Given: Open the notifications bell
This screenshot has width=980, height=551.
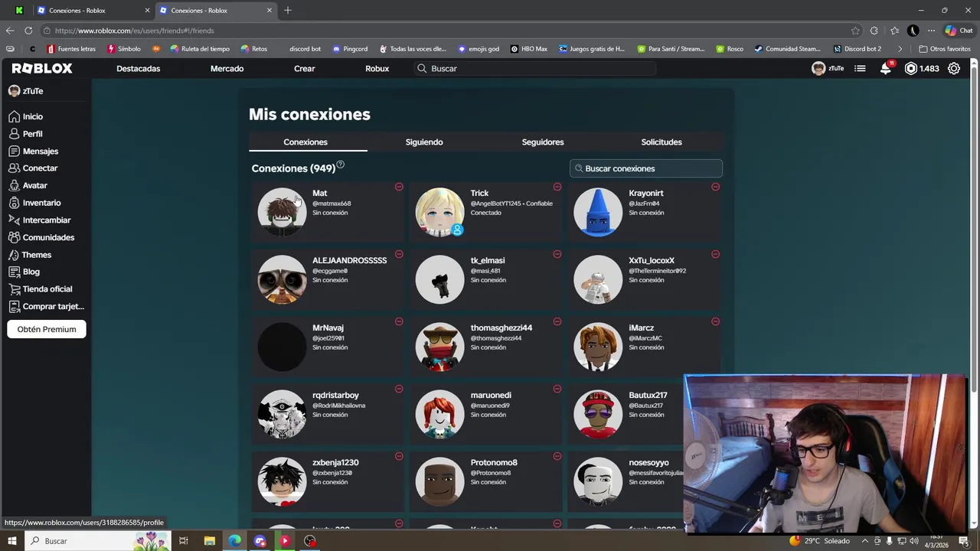Looking at the screenshot, I should coord(886,68).
